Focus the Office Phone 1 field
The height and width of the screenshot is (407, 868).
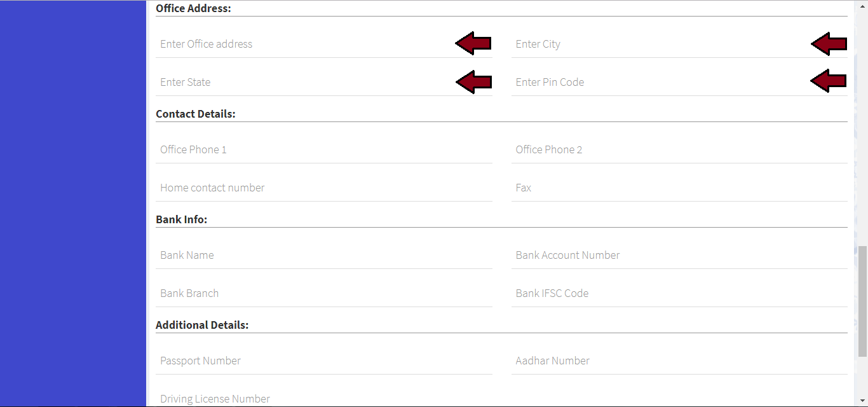tap(323, 149)
